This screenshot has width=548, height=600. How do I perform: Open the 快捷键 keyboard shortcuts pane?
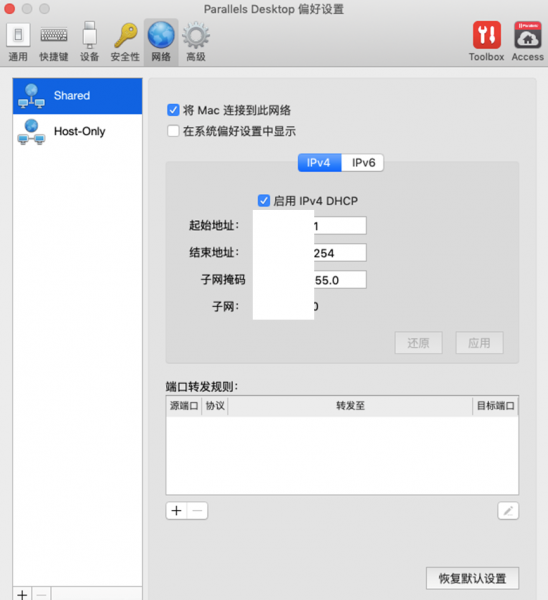pyautogui.click(x=54, y=42)
